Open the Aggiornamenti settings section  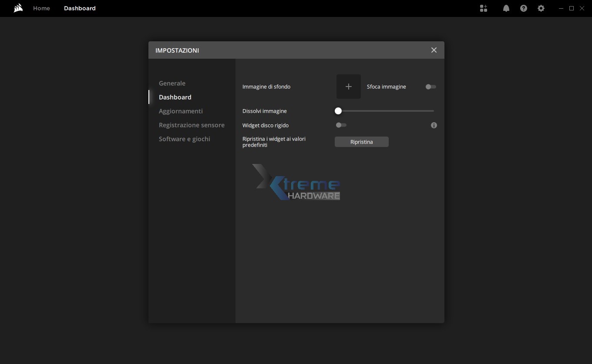[181, 111]
